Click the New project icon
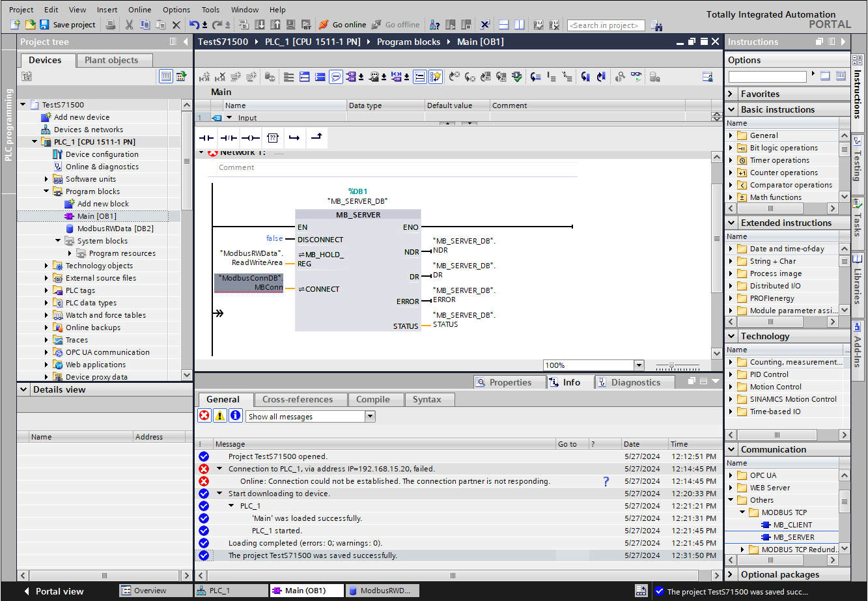 pyautogui.click(x=16, y=25)
